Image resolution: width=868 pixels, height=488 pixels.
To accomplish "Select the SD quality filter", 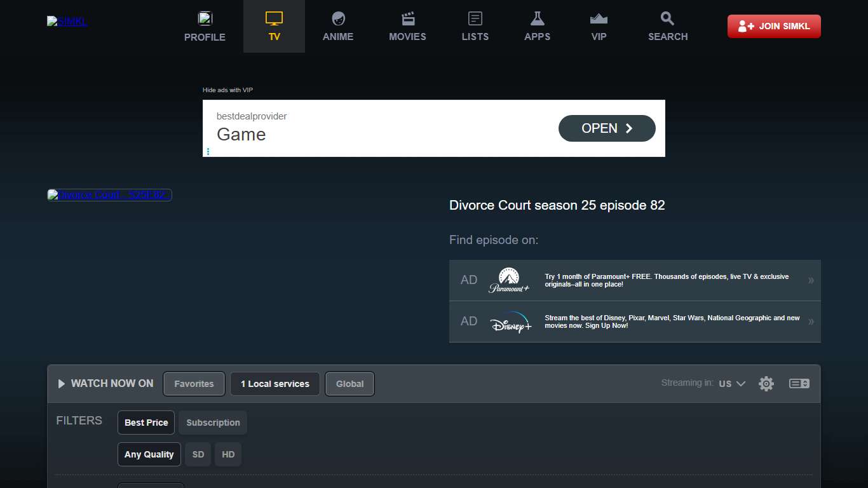I will click(x=198, y=454).
